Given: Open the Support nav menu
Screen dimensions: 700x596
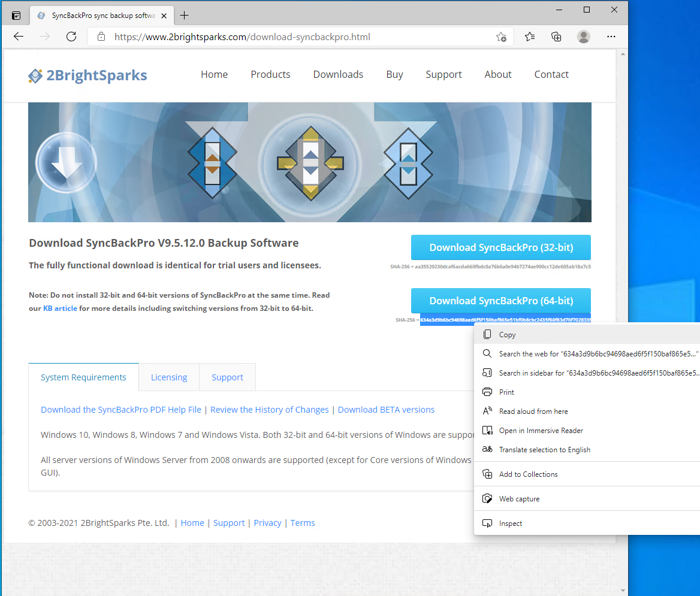Looking at the screenshot, I should (443, 74).
